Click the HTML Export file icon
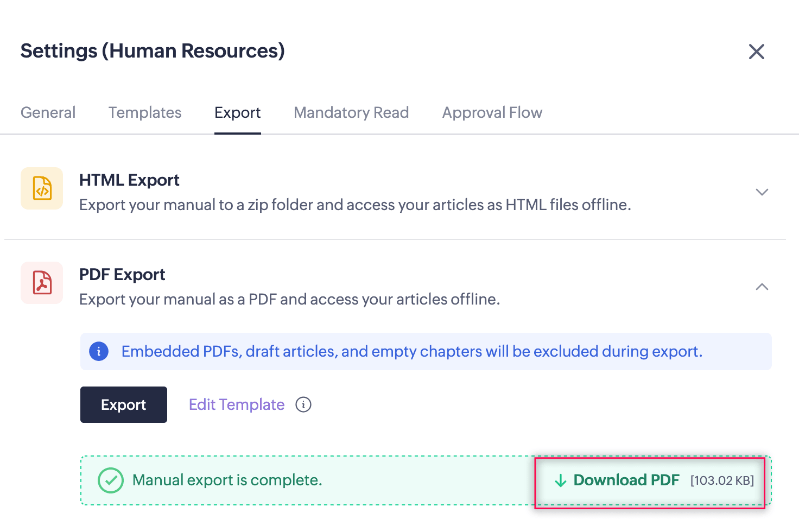799x532 pixels. click(x=42, y=188)
